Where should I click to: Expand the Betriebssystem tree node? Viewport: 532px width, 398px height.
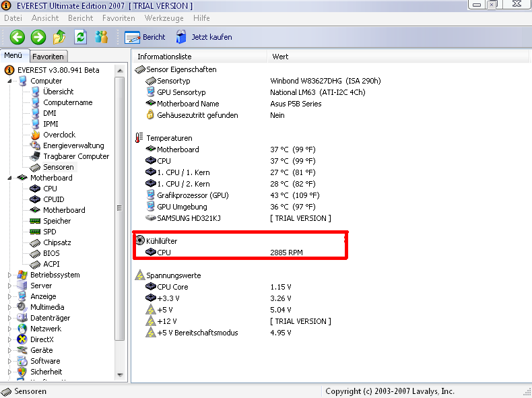9,275
